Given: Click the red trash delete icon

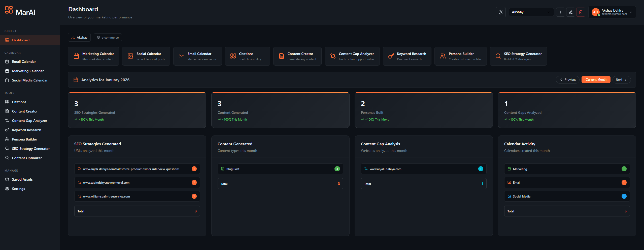Looking at the screenshot, I should point(581,12).
